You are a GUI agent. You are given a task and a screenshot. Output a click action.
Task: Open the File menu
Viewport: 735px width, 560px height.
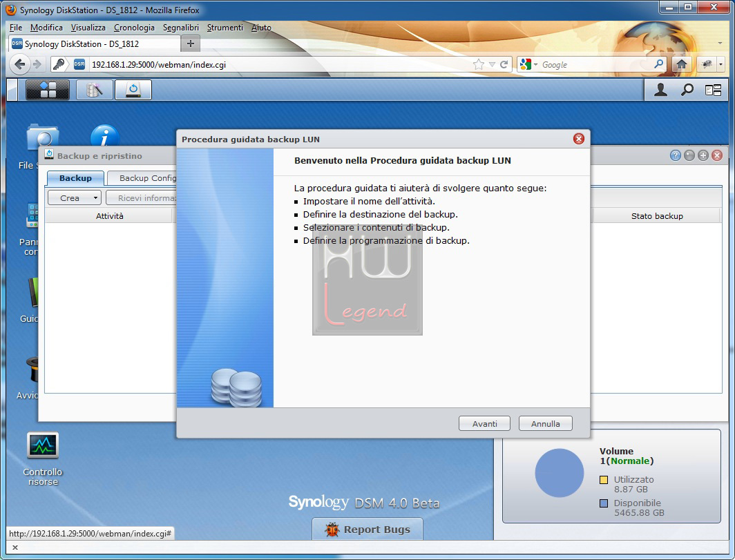[15, 28]
